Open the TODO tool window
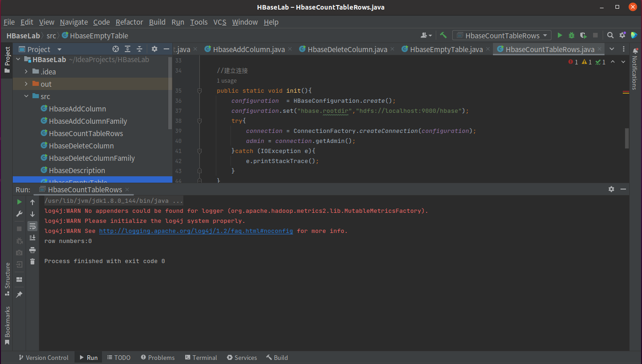 click(119, 358)
